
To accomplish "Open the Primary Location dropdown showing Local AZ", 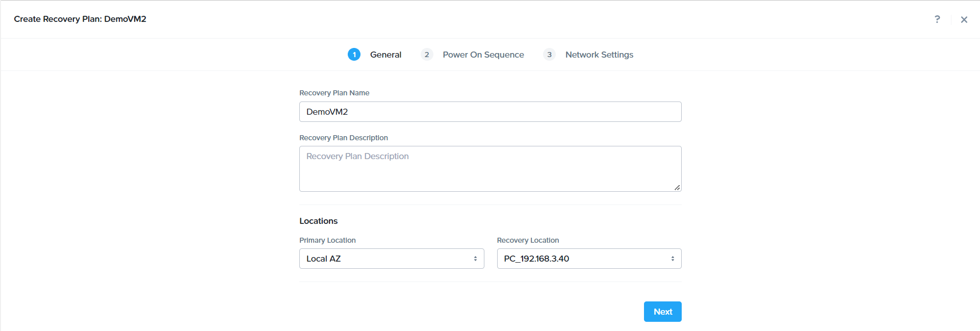I will tap(388, 259).
